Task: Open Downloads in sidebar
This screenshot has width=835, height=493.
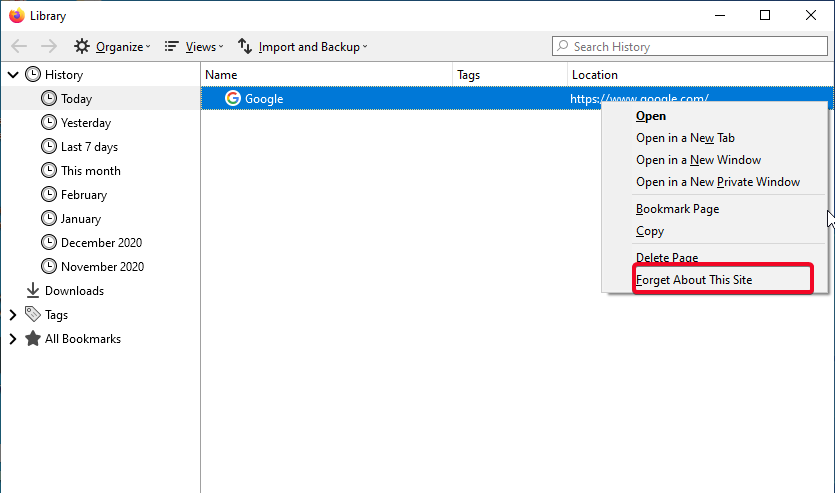Action: [74, 291]
